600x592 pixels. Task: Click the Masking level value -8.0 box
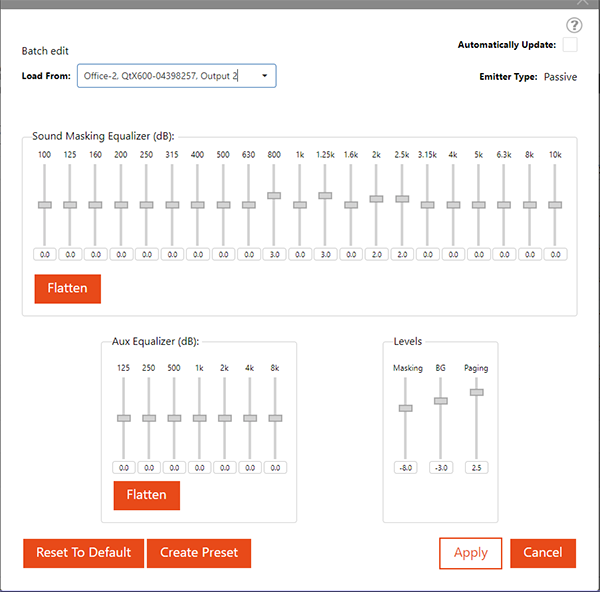[406, 468]
